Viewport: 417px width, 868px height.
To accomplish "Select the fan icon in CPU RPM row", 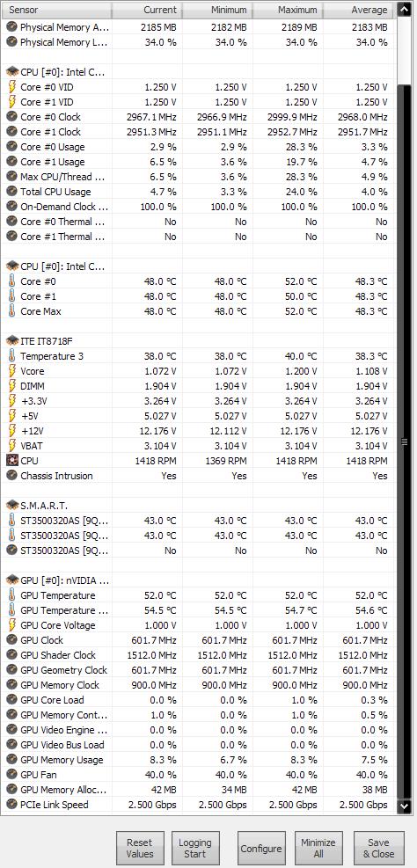I will pos(11,461).
